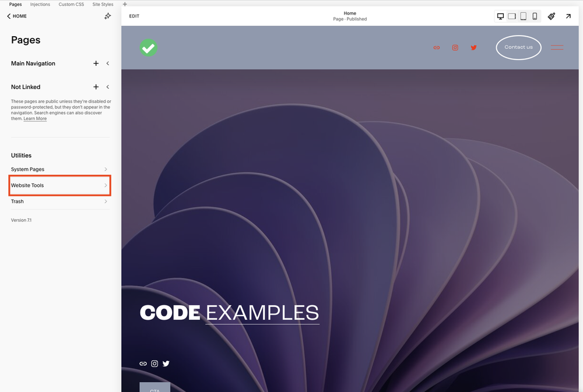The image size is (583, 392).
Task: Click the Trash item under Utilities
Action: tap(58, 201)
